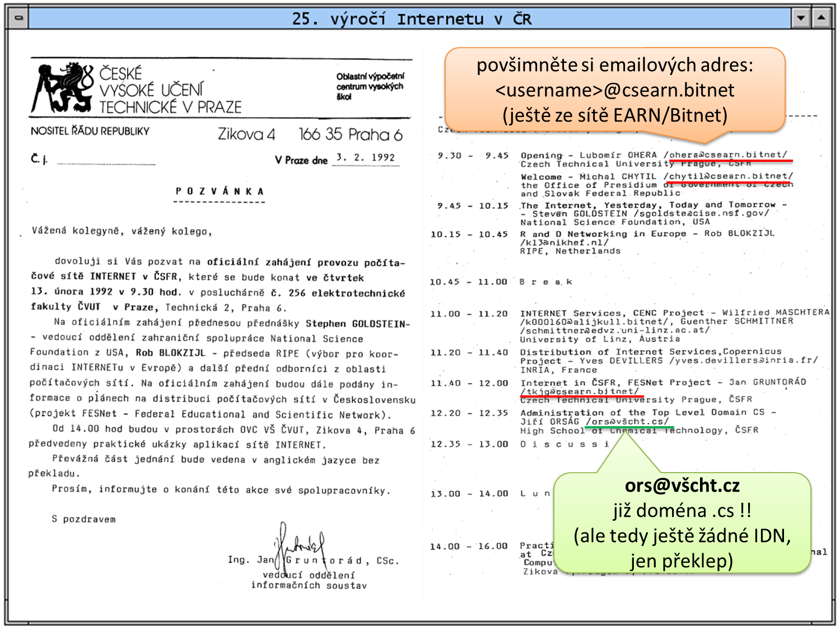
Task: Click the "V Praze dne" label
Action: pyautogui.click(x=301, y=160)
